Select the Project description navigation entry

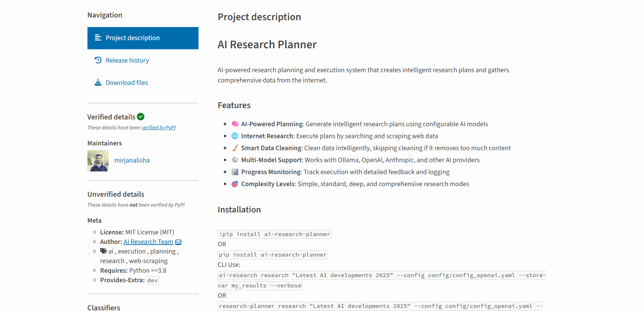point(133,38)
